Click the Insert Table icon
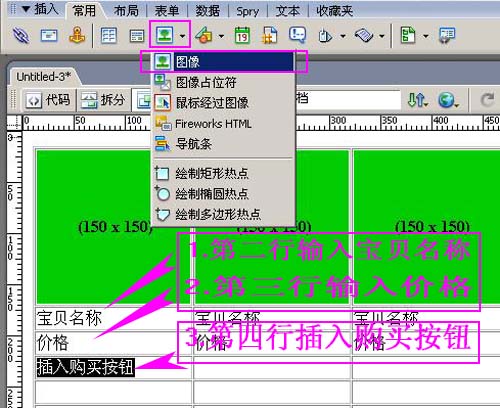The width and height of the screenshot is (500, 408). (109, 35)
